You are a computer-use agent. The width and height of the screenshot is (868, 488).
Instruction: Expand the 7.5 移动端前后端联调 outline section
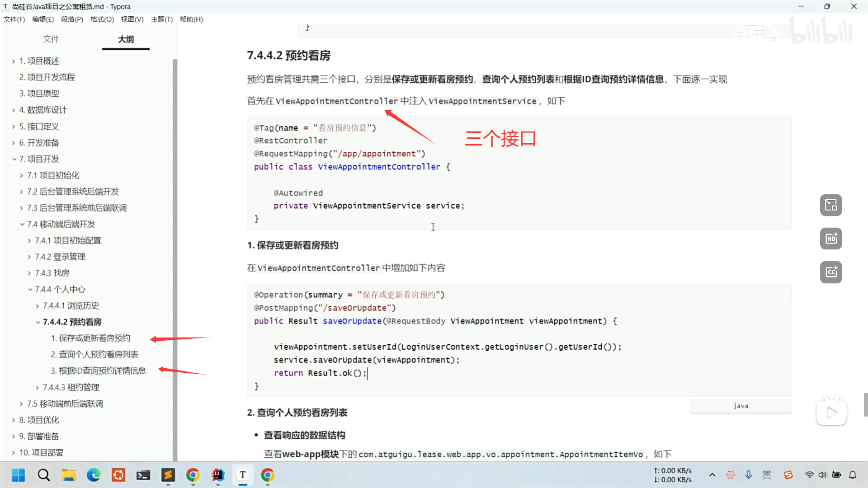(x=21, y=404)
